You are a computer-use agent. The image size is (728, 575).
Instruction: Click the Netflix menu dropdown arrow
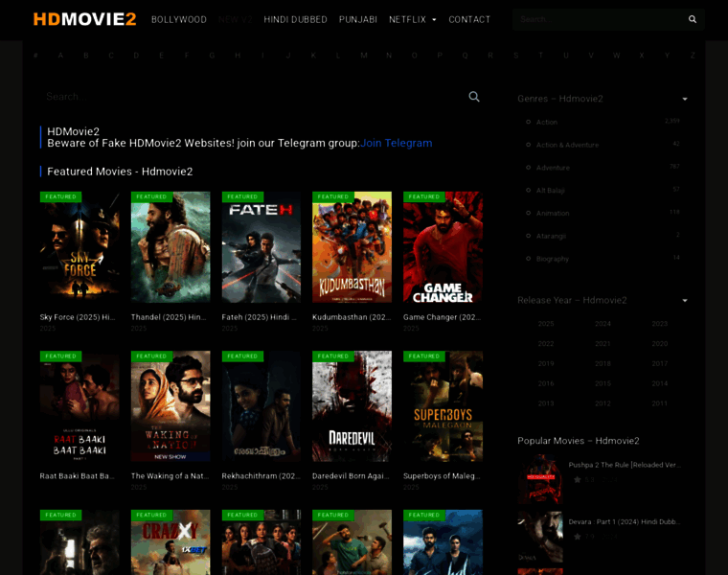point(434,19)
